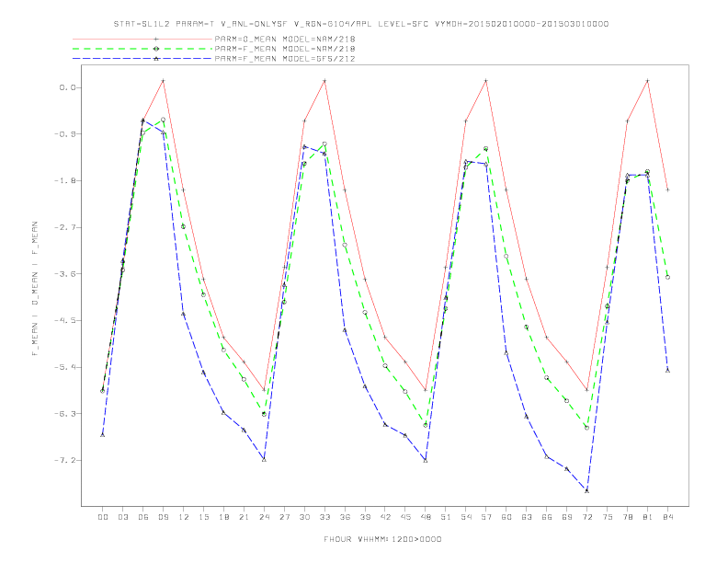Click the x-axis tick label 12
The height and width of the screenshot is (563, 728).
[184, 517]
